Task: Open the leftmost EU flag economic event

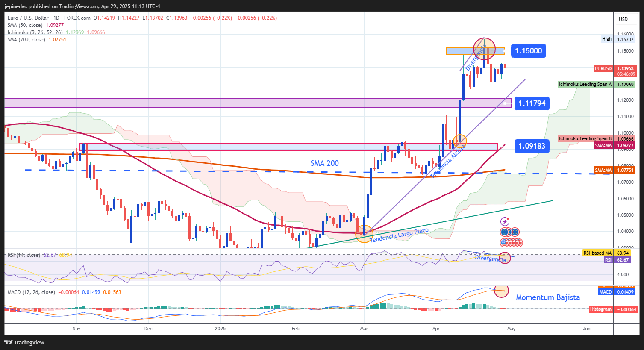Action: click(x=504, y=232)
